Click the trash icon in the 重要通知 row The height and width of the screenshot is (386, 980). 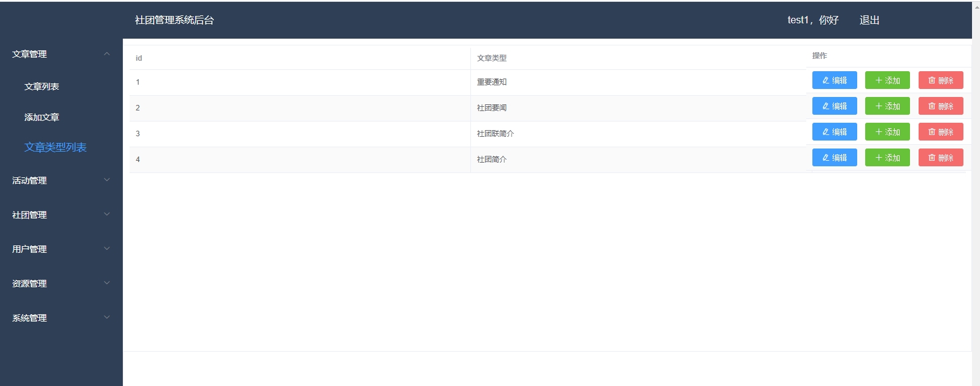click(x=932, y=80)
